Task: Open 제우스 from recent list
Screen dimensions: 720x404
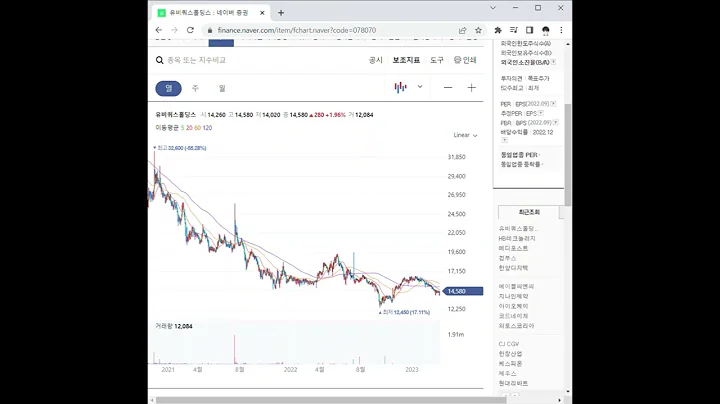Action: point(507,373)
